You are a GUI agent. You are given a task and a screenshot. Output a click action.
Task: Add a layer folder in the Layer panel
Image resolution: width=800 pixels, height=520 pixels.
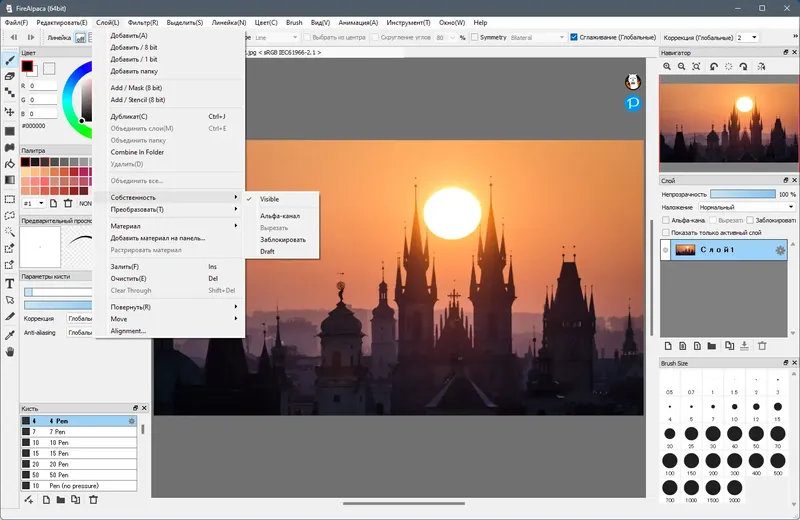712,345
